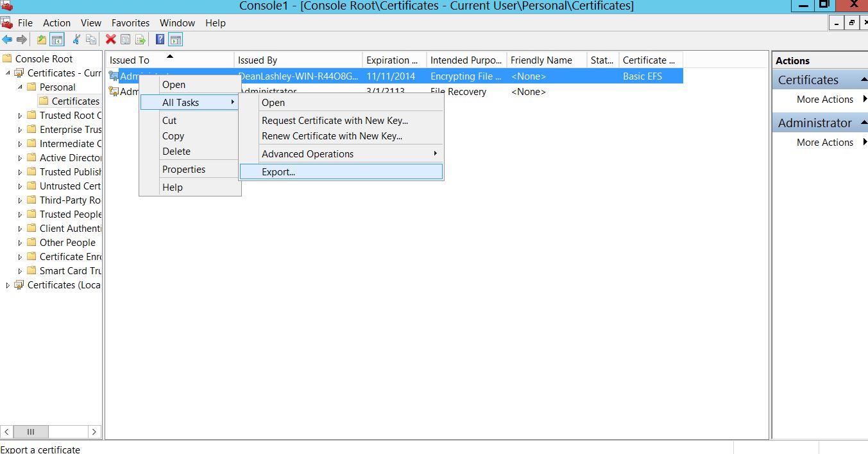Collapse the Personal tree node
Screen dimensions: 868x454
pos(20,87)
